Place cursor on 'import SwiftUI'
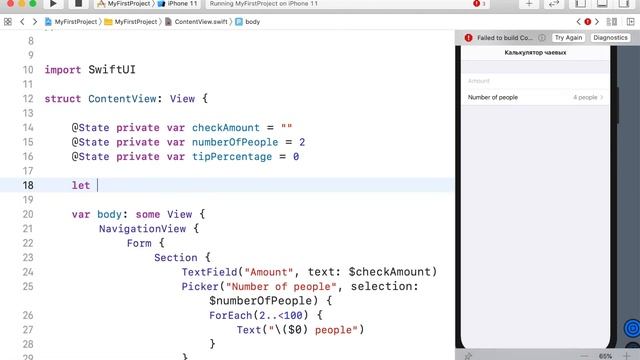This screenshot has height=360, width=640. (x=90, y=70)
